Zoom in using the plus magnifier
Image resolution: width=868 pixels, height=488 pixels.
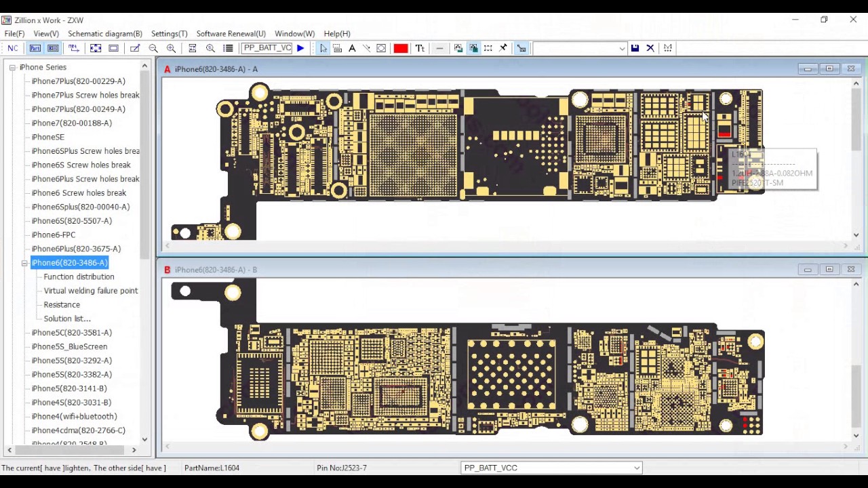[x=171, y=48]
